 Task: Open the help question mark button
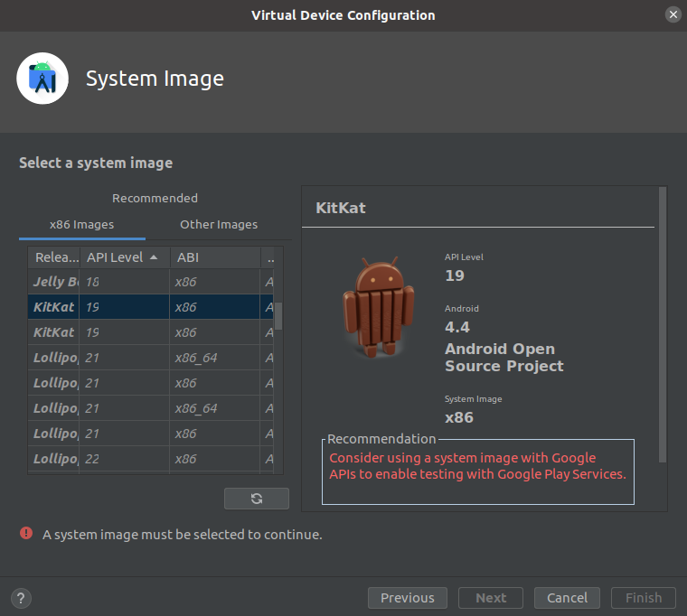point(21,598)
